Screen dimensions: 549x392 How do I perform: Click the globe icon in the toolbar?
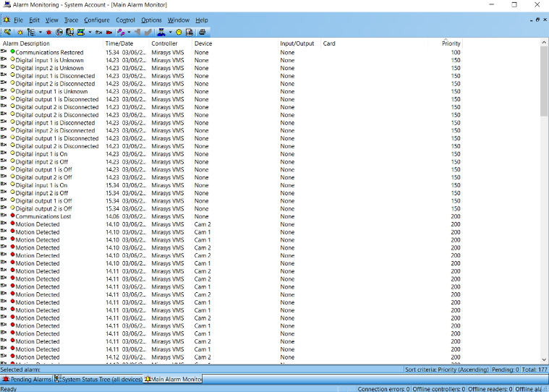tap(59, 32)
